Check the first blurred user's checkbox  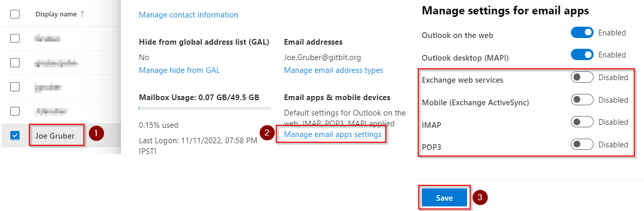(x=15, y=39)
